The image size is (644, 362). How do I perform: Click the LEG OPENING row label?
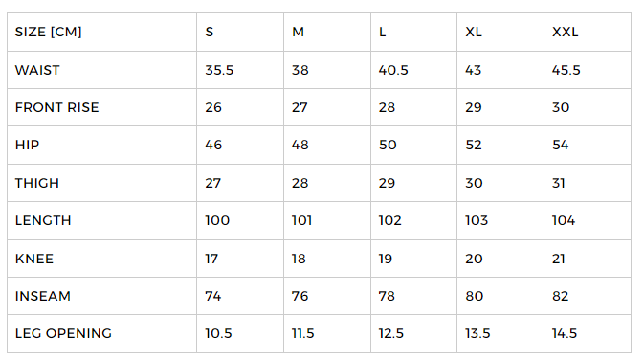64,333
